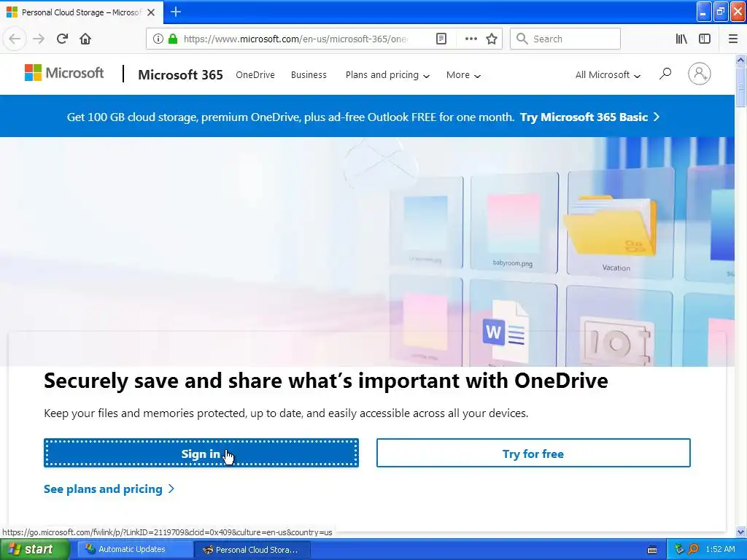The height and width of the screenshot is (560, 747).
Task: Close the Personal Cloud Storage tab
Action: coord(150,12)
